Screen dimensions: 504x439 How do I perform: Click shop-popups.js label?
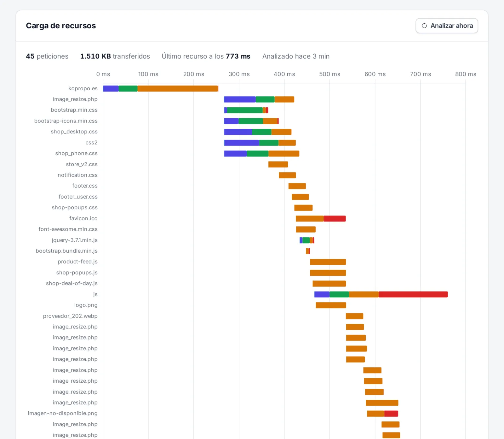[x=77, y=273]
